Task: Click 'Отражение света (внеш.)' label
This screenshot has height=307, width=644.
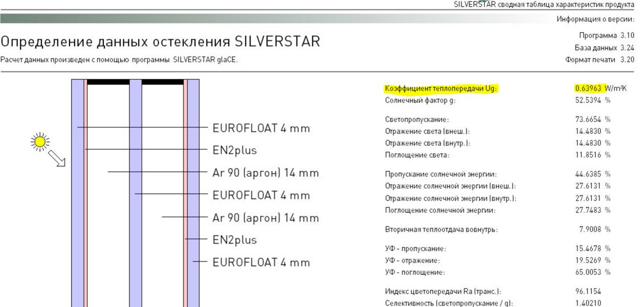Action: tap(427, 131)
